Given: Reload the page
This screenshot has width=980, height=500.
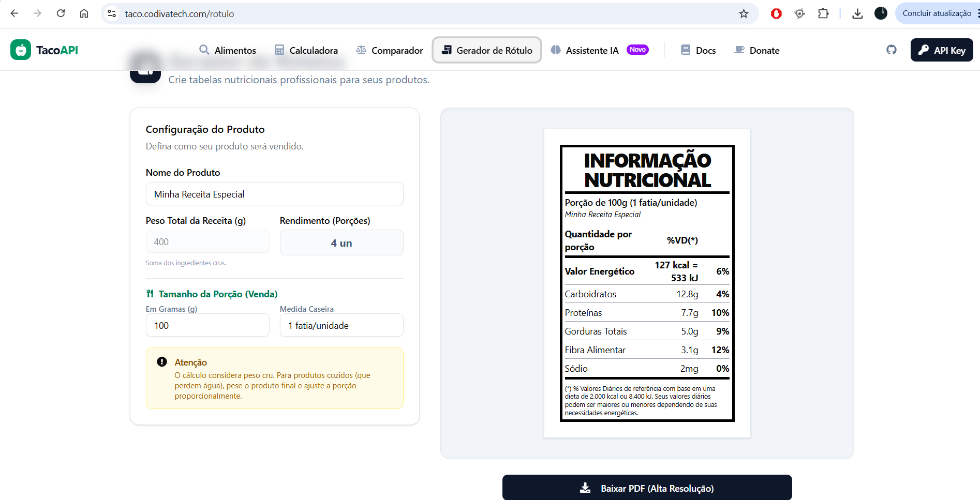Looking at the screenshot, I should (61, 14).
